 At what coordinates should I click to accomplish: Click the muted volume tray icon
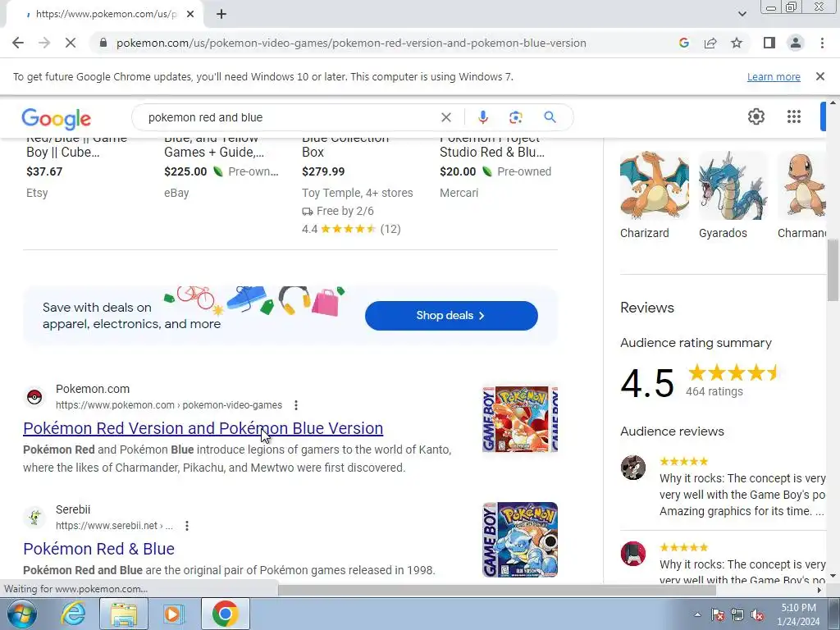(x=757, y=614)
